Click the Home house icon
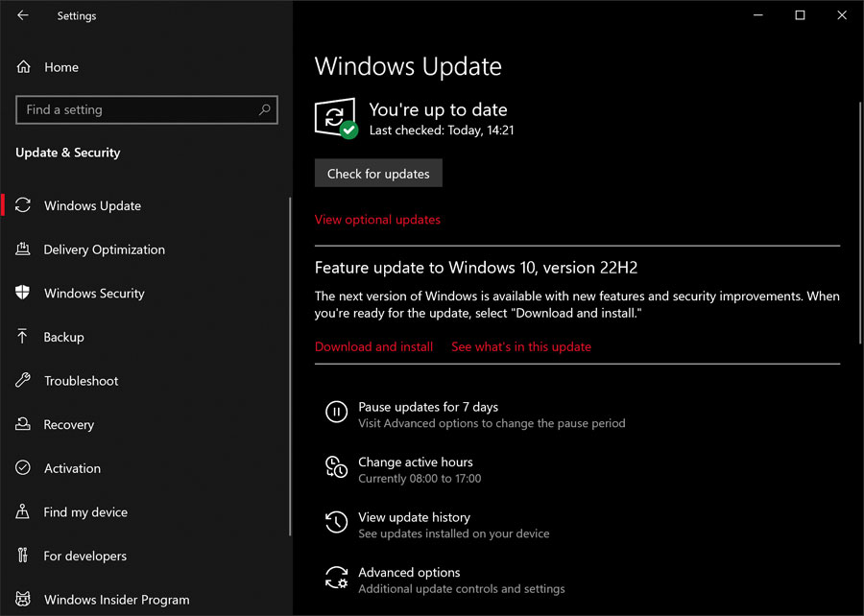 23,67
